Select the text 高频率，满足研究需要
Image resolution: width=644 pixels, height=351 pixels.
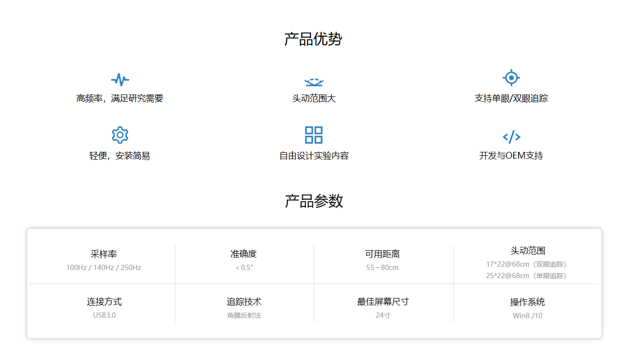[120, 98]
